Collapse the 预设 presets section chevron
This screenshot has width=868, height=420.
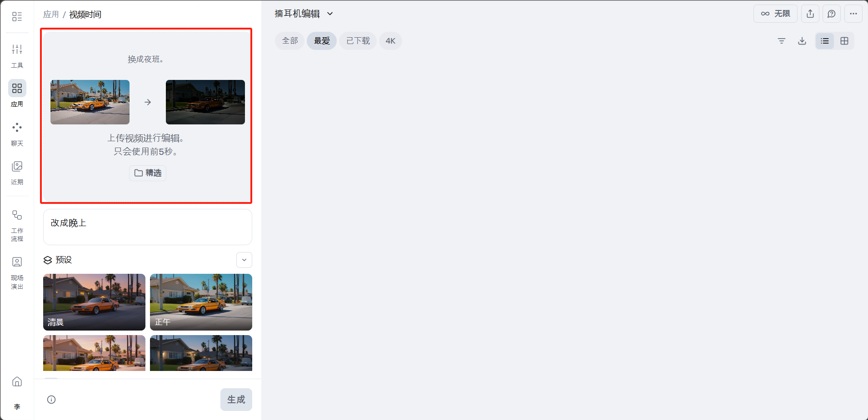point(244,260)
